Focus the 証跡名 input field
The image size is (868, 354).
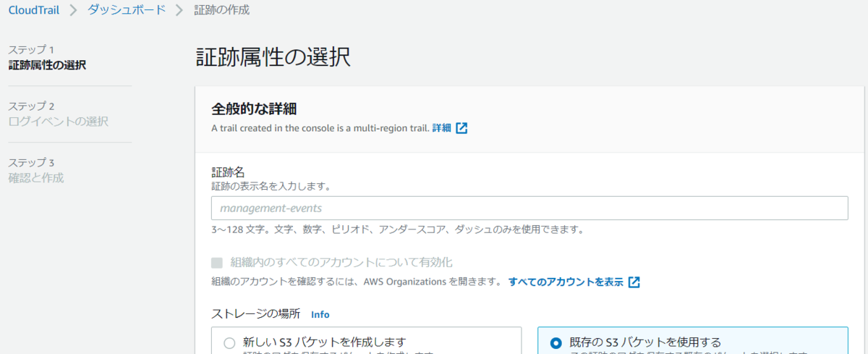pyautogui.click(x=529, y=208)
